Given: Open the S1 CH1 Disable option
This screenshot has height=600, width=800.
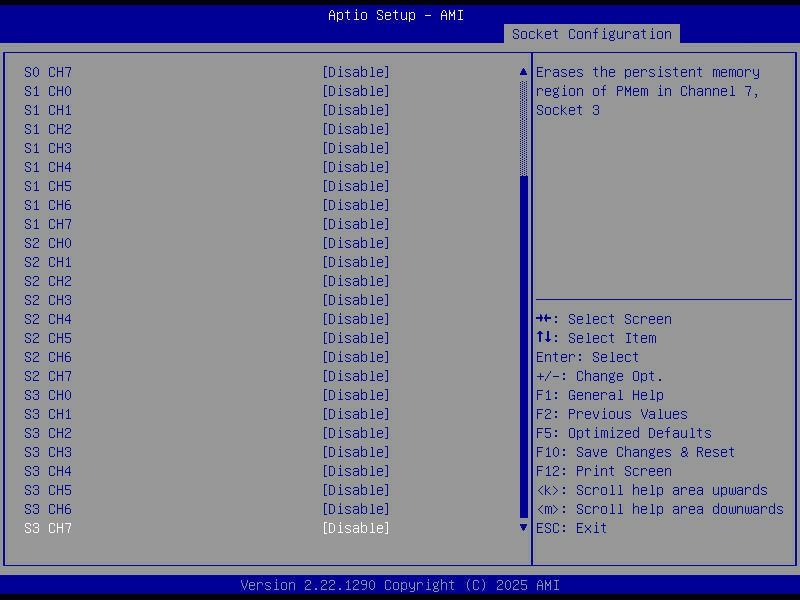Looking at the screenshot, I should pyautogui.click(x=356, y=110).
